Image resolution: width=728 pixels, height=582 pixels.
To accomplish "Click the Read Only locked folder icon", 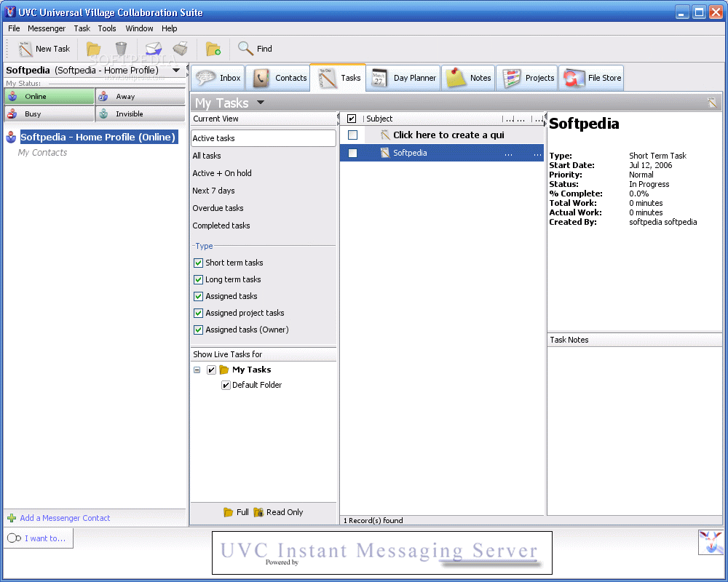I will click(x=258, y=512).
